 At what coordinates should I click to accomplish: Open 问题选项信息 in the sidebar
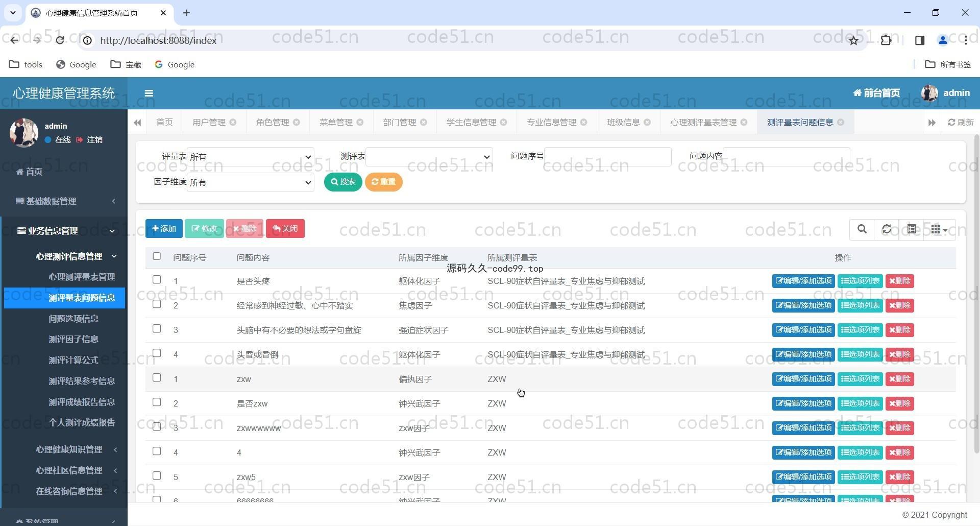coord(73,319)
